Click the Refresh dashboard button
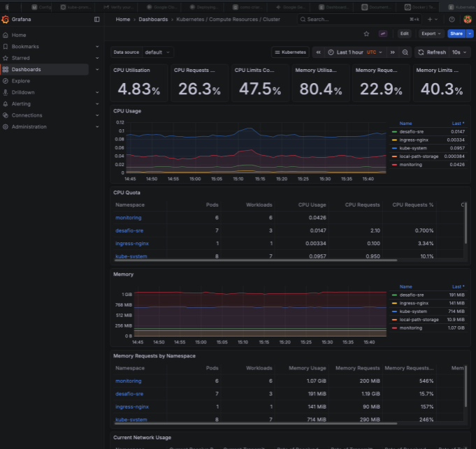The height and width of the screenshot is (449, 476). point(431,52)
